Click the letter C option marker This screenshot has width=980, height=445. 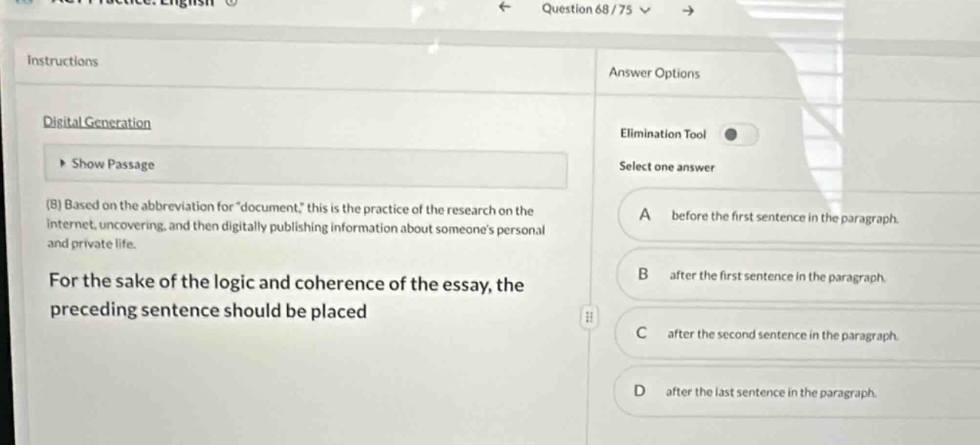(642, 333)
